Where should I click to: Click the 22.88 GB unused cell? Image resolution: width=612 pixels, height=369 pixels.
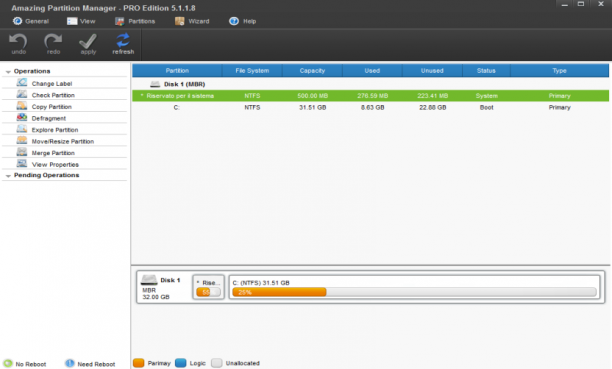tap(432, 107)
